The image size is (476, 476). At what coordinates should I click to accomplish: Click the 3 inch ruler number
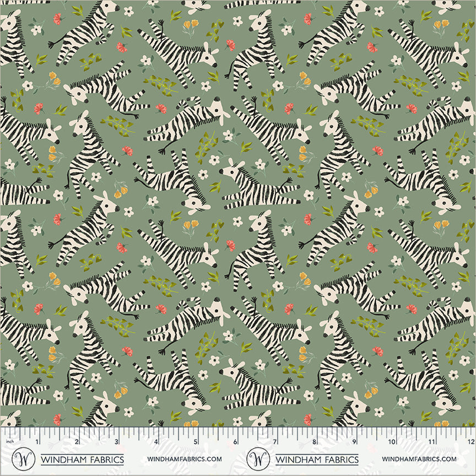click(116, 442)
